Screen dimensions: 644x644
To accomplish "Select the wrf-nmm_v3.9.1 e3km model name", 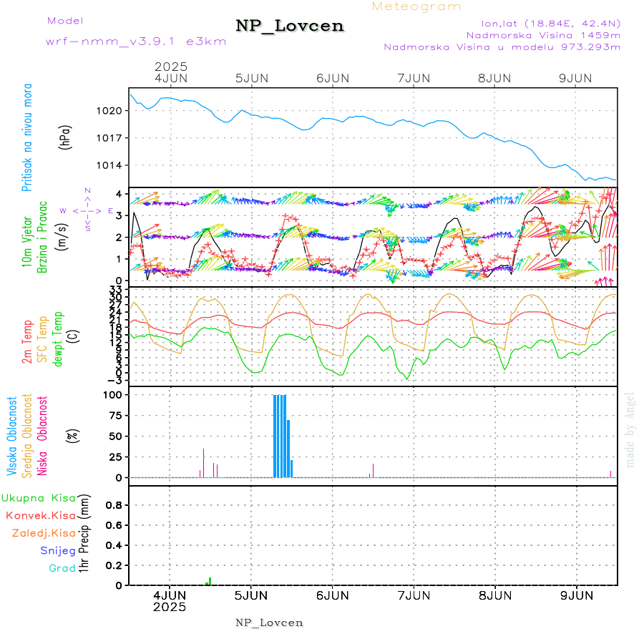I will tap(136, 42).
